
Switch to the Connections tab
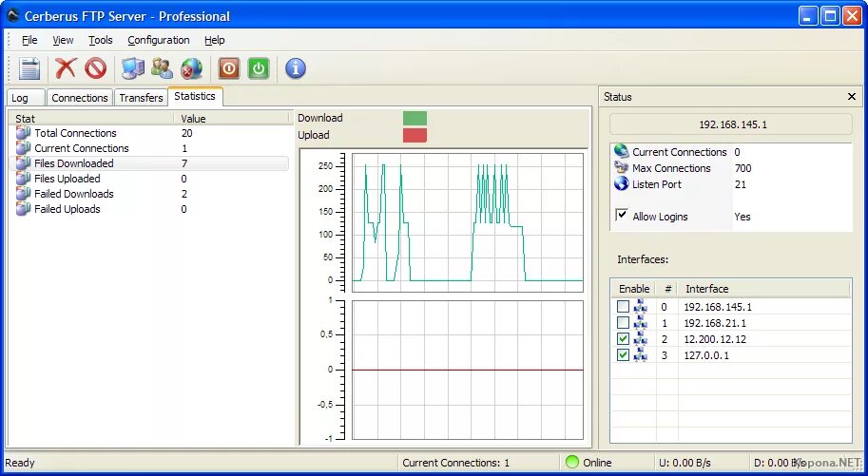point(80,98)
